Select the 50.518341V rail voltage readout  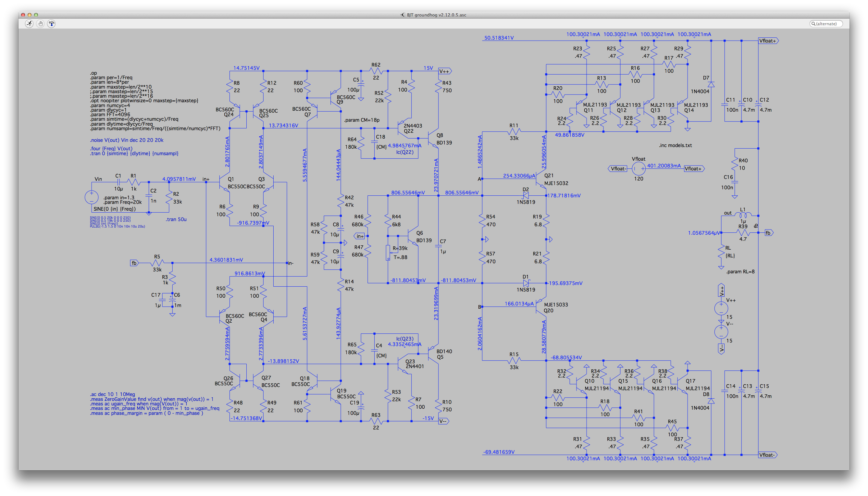499,38
